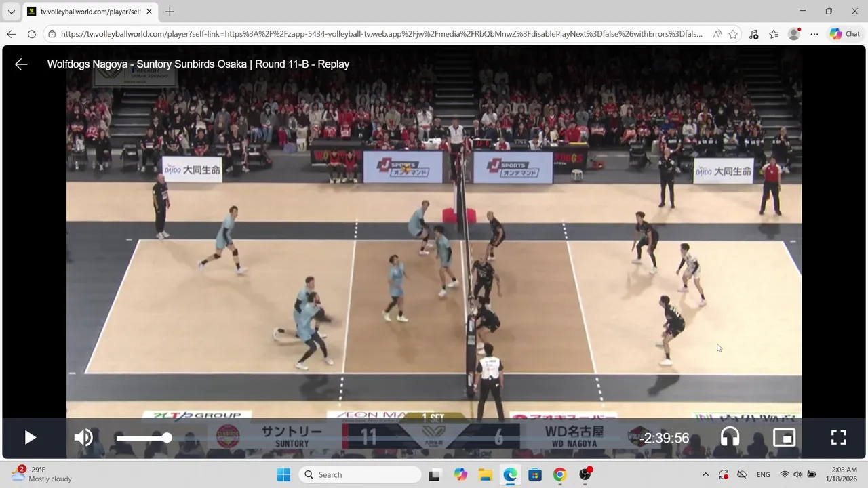Open the ENG language switcher

(x=764, y=474)
